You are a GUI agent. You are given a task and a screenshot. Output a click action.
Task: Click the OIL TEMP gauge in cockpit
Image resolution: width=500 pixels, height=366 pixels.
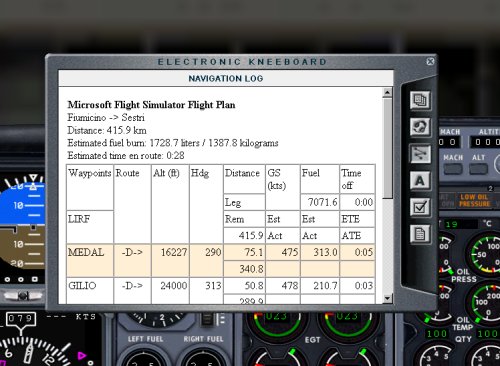(x=486, y=303)
